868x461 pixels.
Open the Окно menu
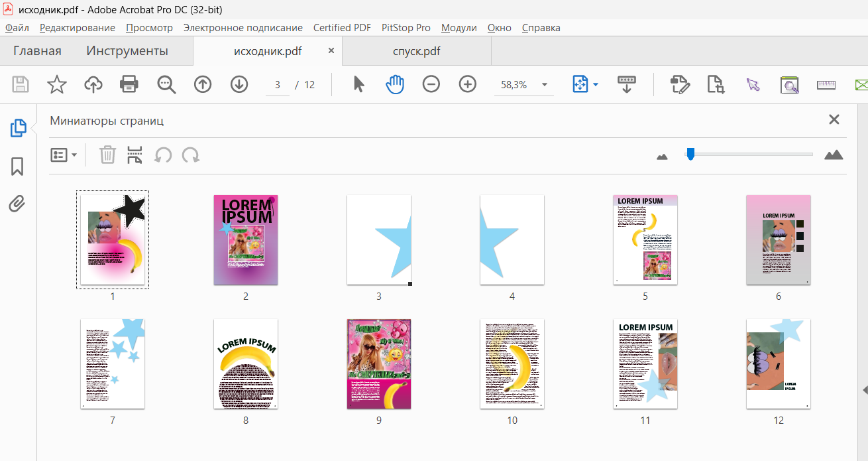500,28
